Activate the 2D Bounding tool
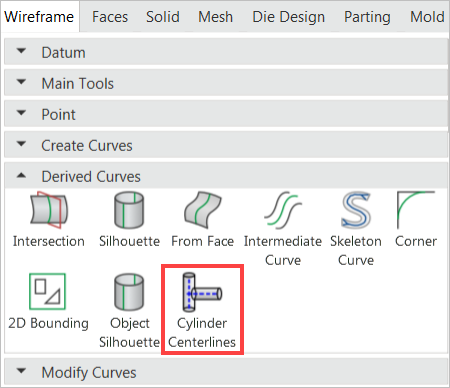Screen dimensions: 450x388 48,302
